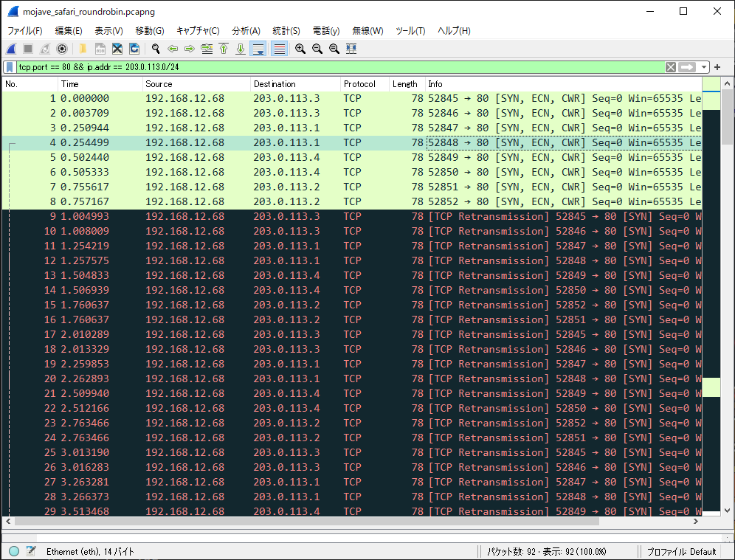Reset text zoom to normal size
The height and width of the screenshot is (560, 735).
pos(334,49)
